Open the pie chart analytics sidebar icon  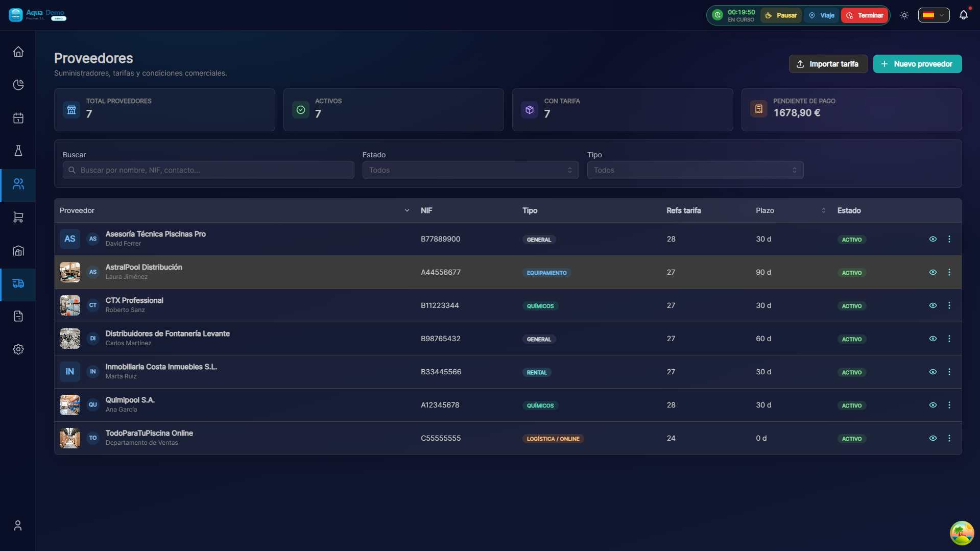point(18,85)
